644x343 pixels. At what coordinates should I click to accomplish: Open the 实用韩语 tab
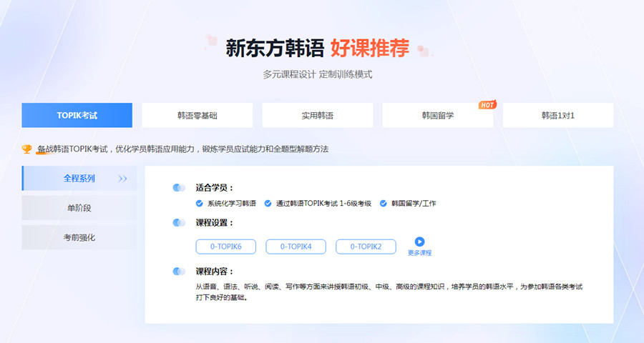(x=317, y=115)
